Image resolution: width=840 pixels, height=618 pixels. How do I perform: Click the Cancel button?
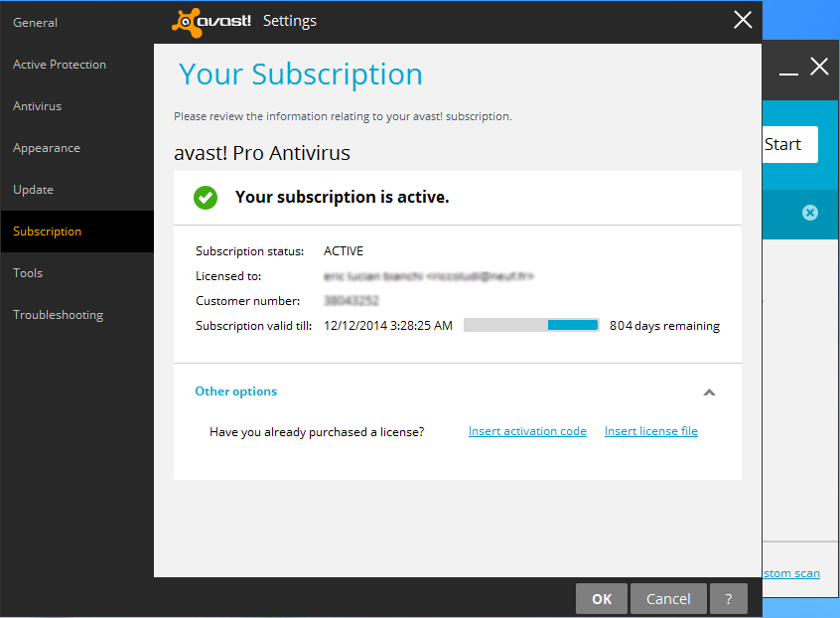pos(668,599)
